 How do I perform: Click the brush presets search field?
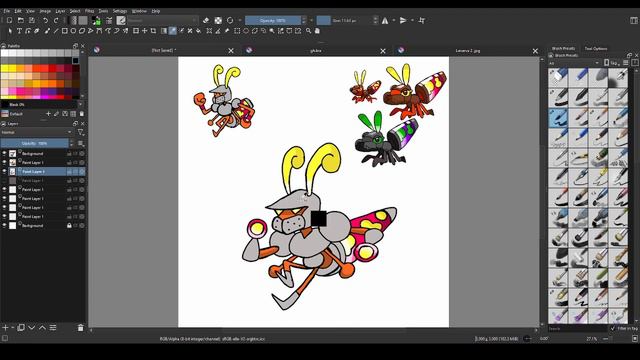578,328
